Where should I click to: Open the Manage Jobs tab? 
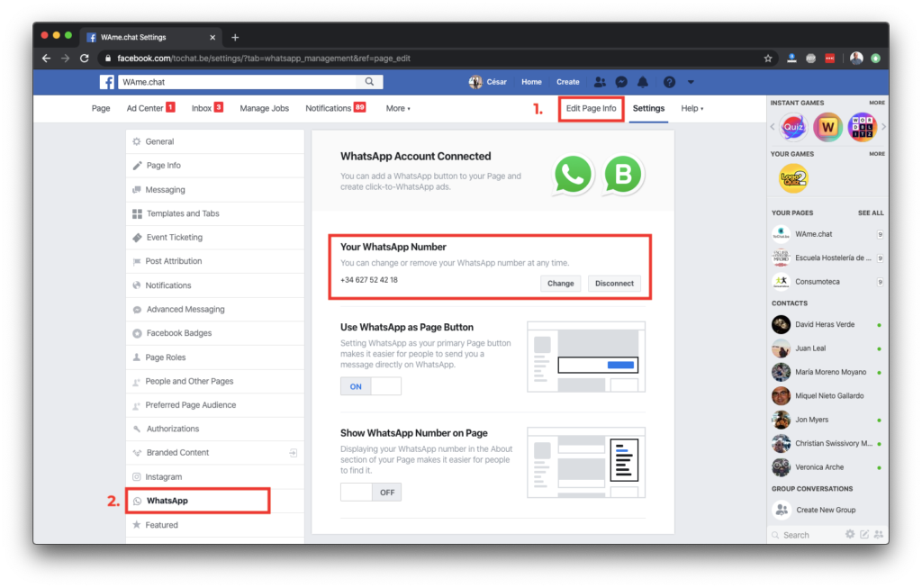click(x=264, y=108)
